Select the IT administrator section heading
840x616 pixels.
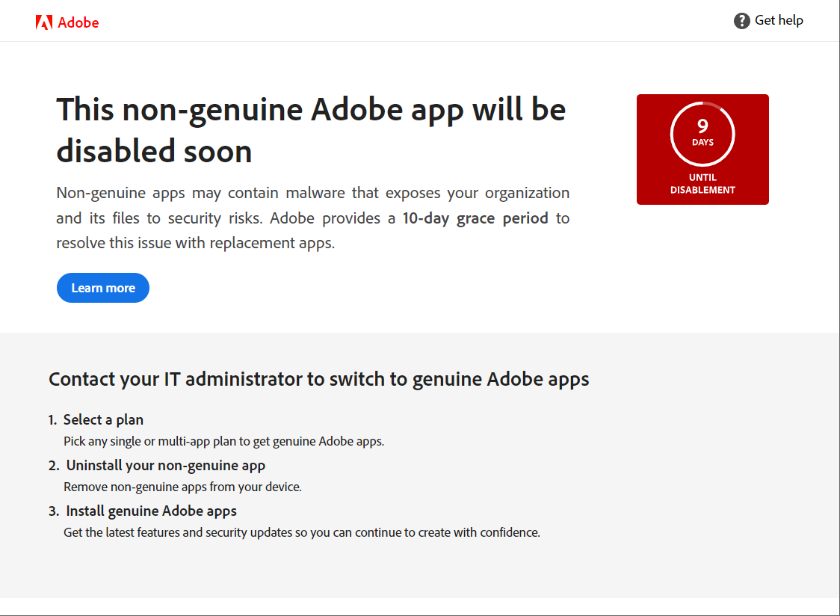318,379
